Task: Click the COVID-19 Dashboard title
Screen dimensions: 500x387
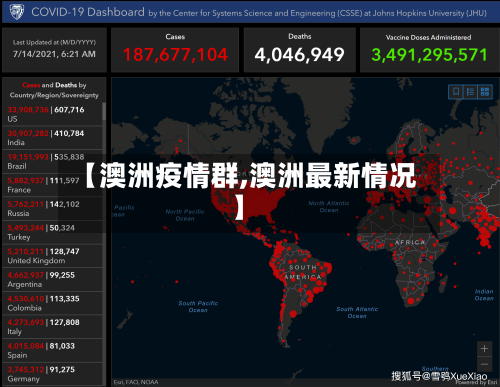Action: coord(88,12)
